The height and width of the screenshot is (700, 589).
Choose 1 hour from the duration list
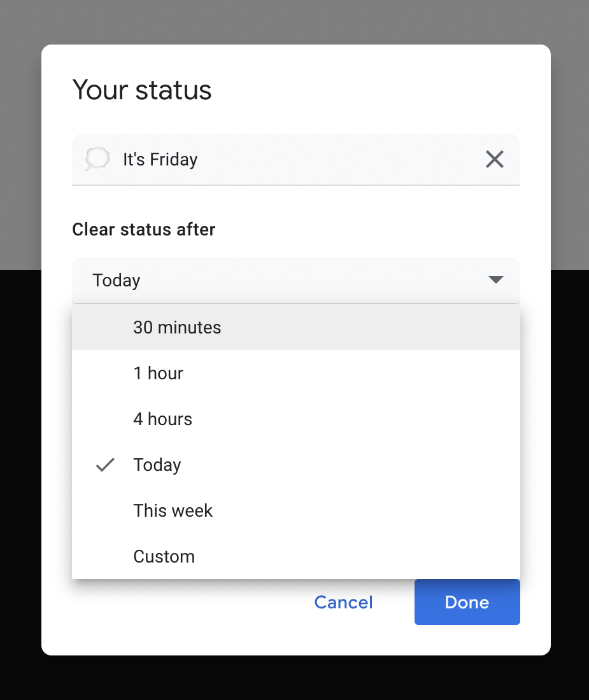coord(158,373)
